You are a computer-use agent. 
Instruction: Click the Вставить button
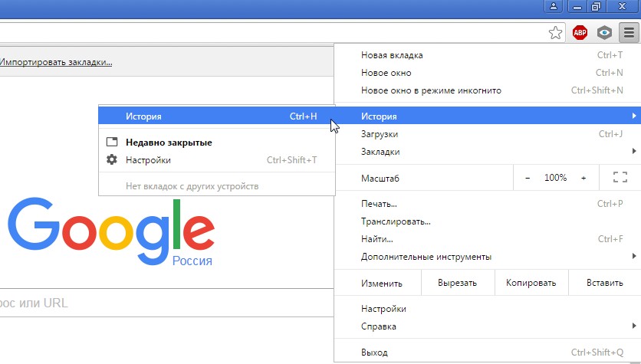[x=605, y=283]
